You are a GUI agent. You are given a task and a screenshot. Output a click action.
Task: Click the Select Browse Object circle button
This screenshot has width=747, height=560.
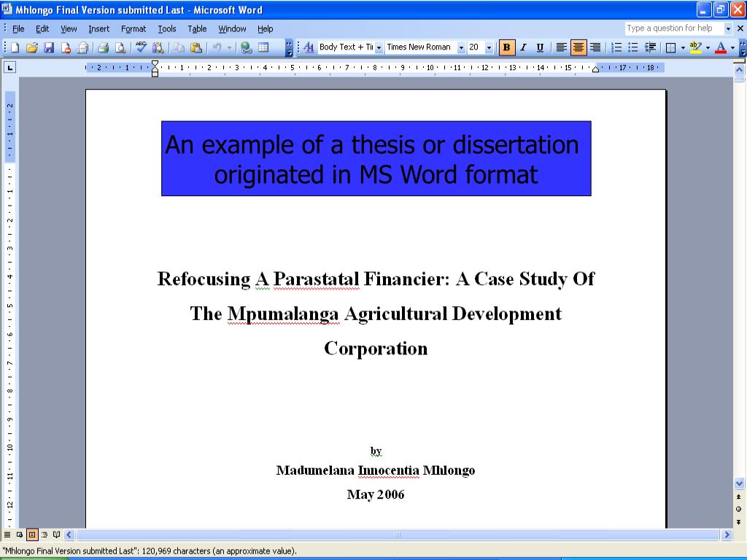pyautogui.click(x=739, y=509)
